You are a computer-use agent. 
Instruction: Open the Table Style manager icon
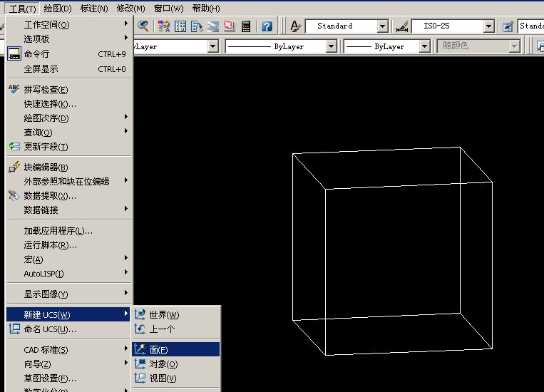click(508, 26)
